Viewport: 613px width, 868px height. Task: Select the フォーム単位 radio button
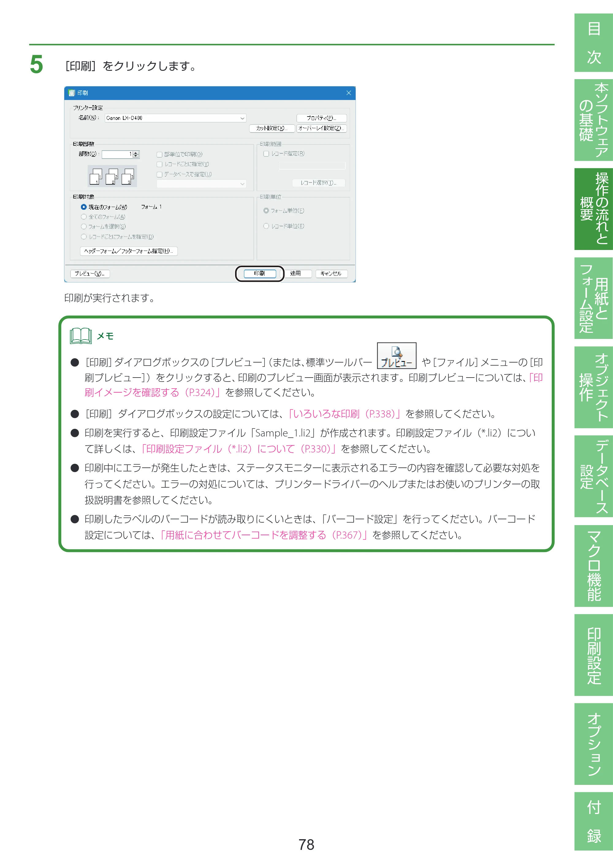[x=266, y=211]
